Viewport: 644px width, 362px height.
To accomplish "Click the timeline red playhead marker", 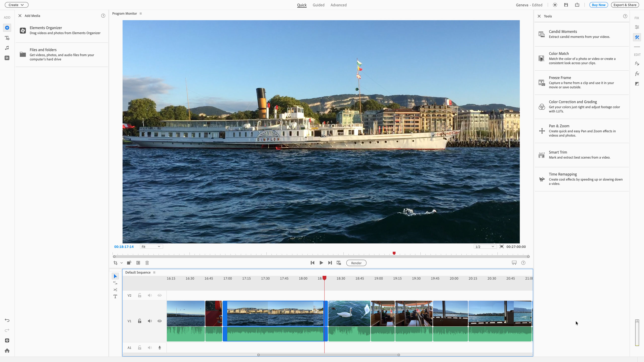I will tap(325, 278).
